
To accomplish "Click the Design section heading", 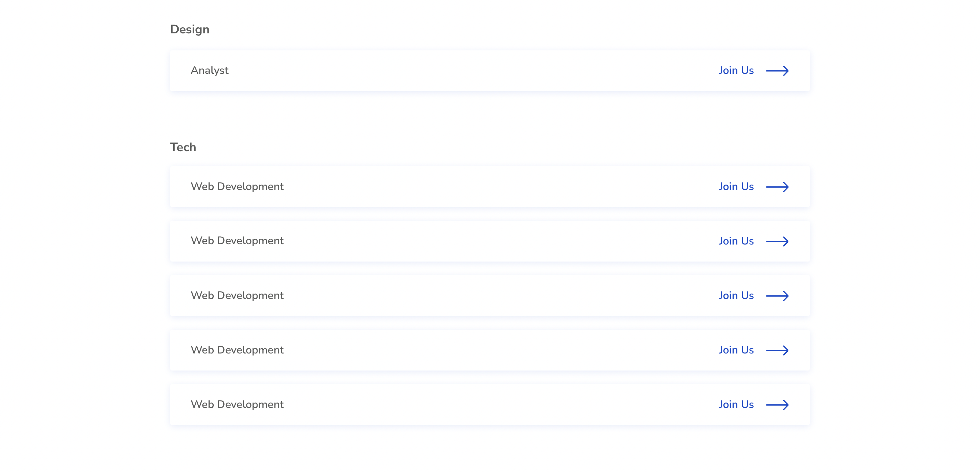I will 190,29.
